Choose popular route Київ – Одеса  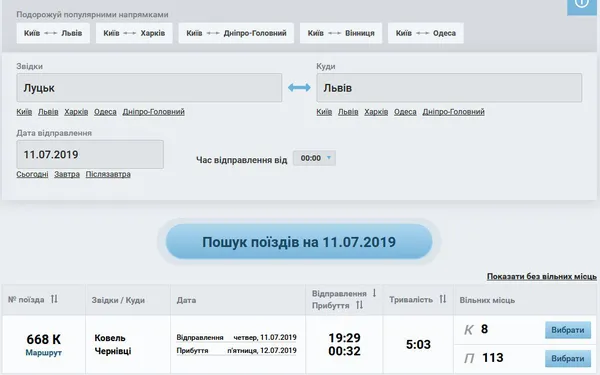click(426, 33)
